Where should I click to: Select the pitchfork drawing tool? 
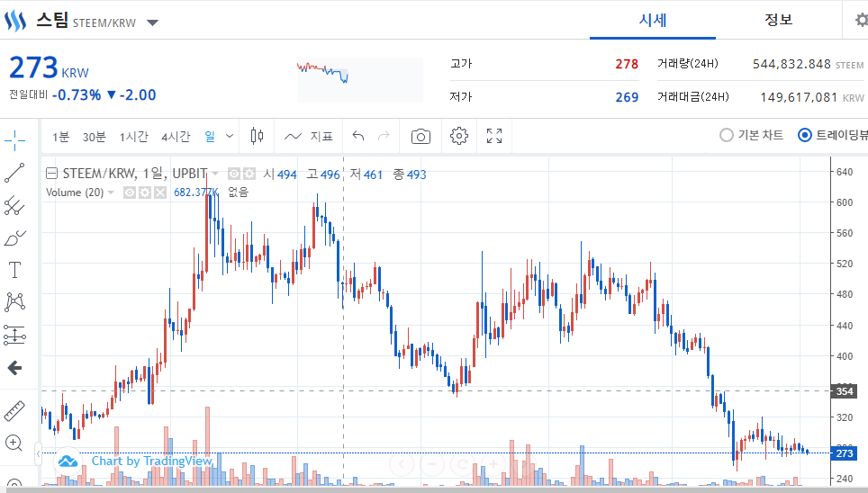coord(14,205)
